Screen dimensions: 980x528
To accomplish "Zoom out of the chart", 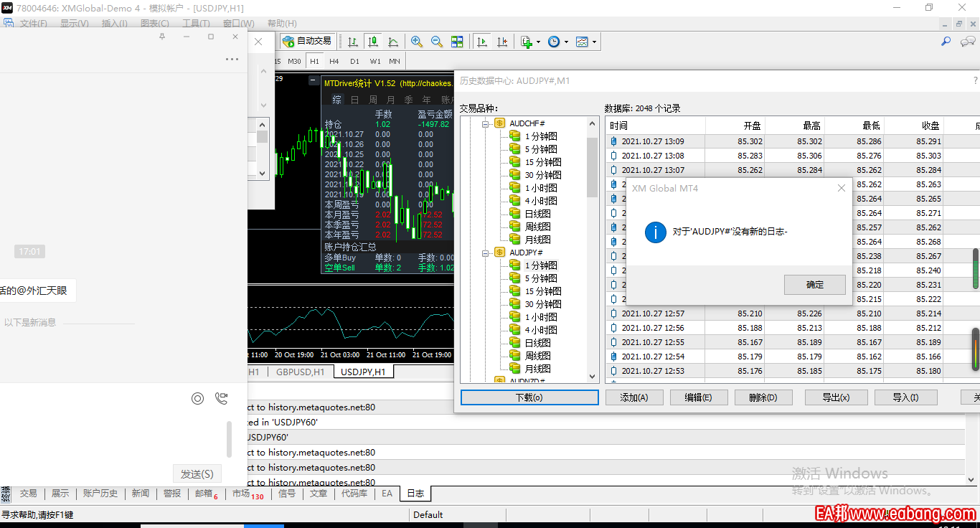I will pos(437,42).
